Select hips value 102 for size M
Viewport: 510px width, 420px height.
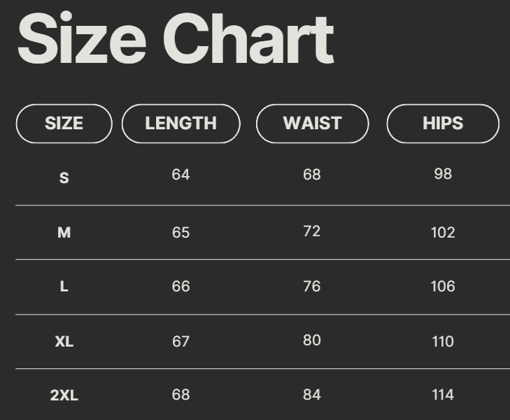(x=443, y=232)
